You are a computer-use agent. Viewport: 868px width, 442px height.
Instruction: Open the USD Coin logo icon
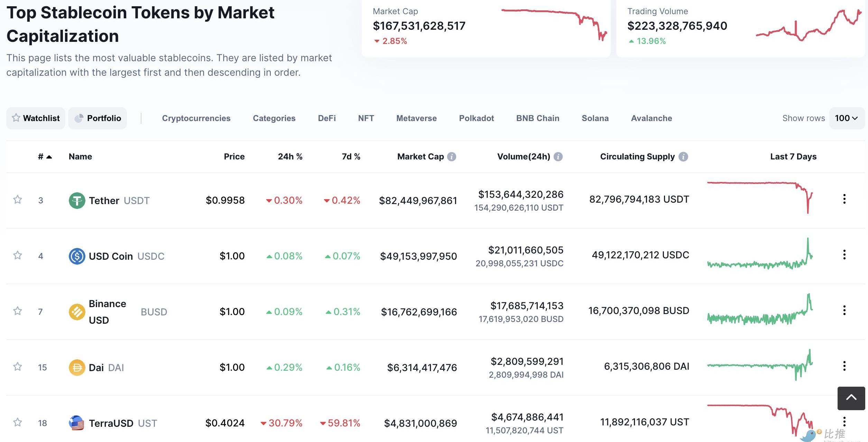point(77,256)
